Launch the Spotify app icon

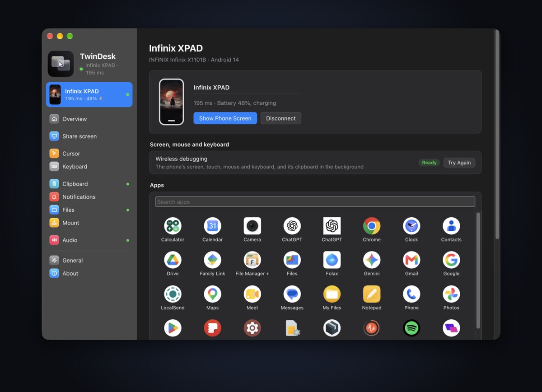point(411,328)
